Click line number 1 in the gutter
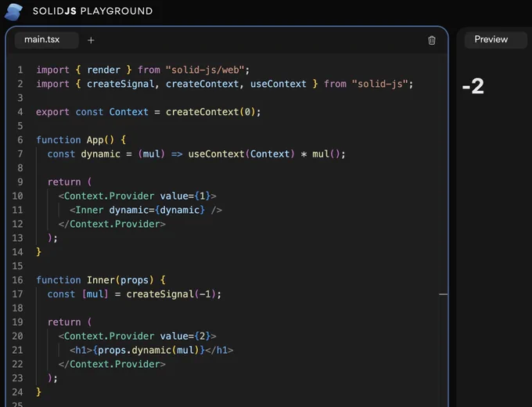Screen dimensions: 532x407 [20, 70]
